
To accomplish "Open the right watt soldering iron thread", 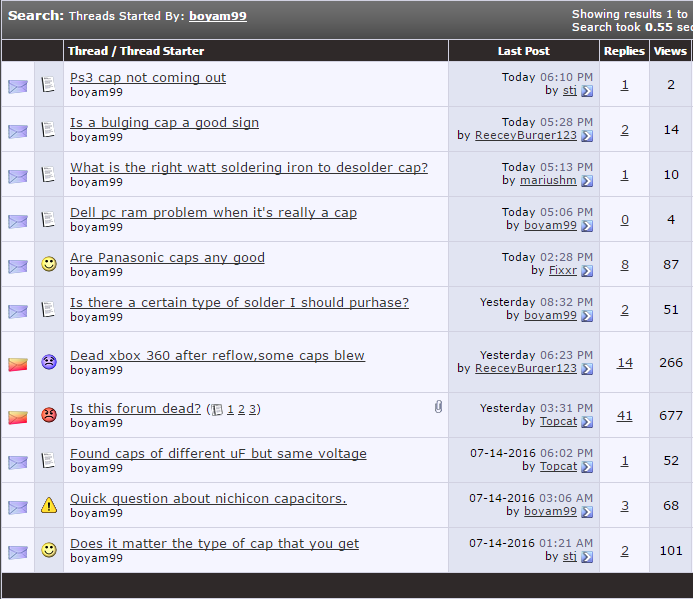I will pyautogui.click(x=249, y=168).
